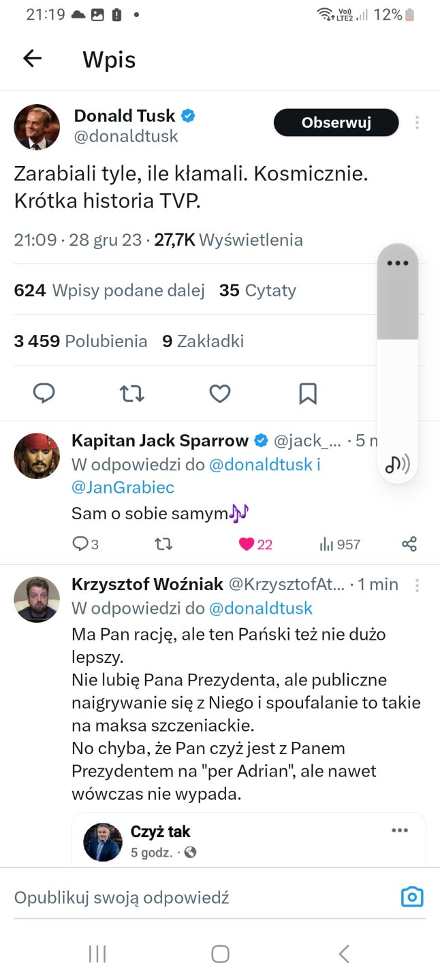
Task: Like Donald Tusk's main post
Action: [x=220, y=393]
